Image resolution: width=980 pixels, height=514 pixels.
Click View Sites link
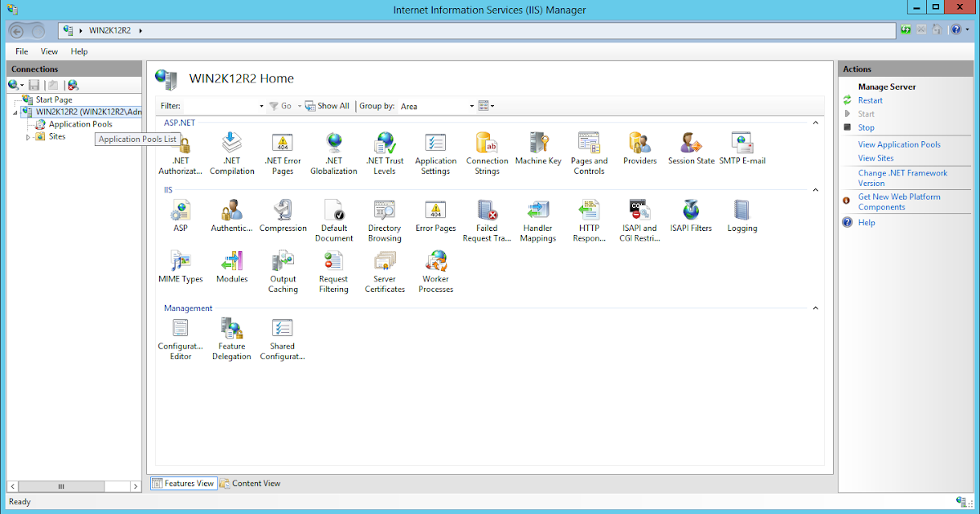tap(875, 158)
